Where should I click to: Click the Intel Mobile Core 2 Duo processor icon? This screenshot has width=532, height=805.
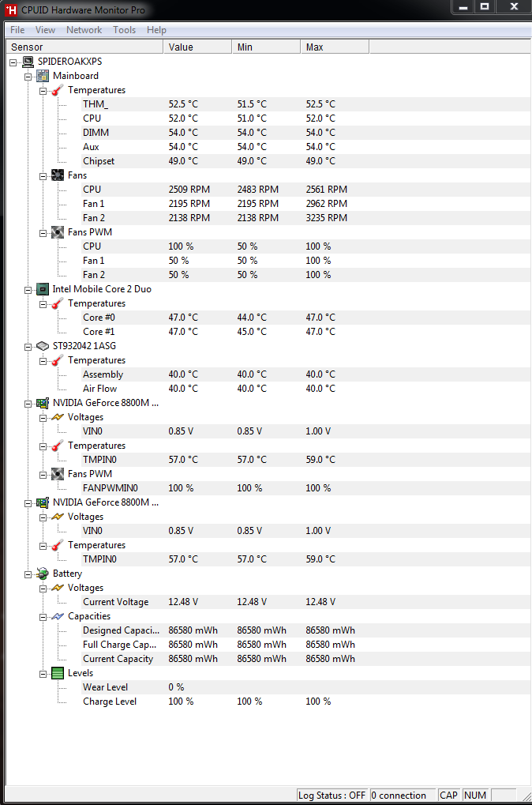tap(43, 289)
